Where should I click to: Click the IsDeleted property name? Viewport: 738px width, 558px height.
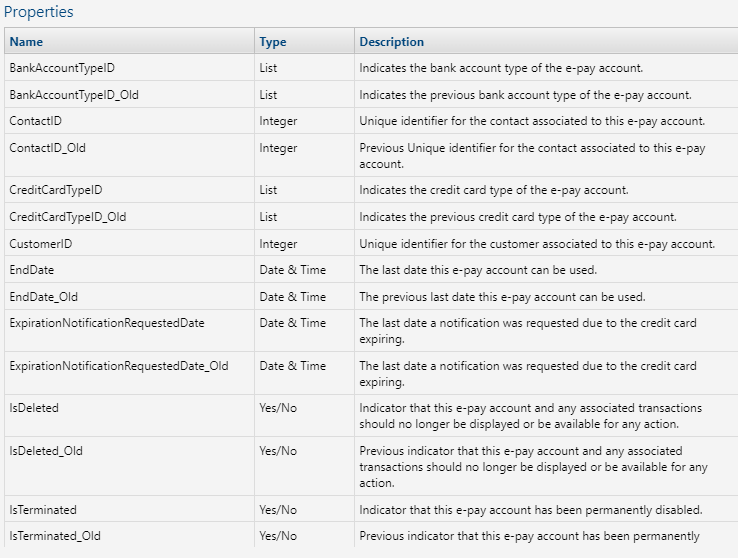tap(34, 408)
